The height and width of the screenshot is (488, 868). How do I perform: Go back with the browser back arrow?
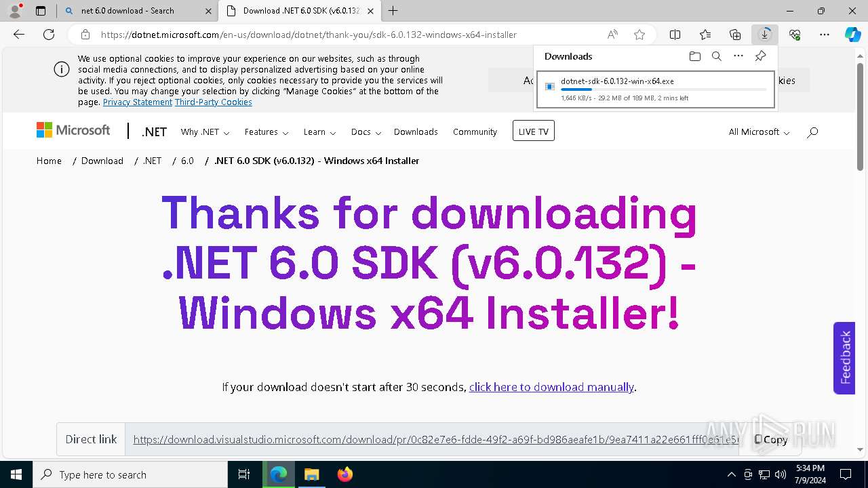[19, 35]
